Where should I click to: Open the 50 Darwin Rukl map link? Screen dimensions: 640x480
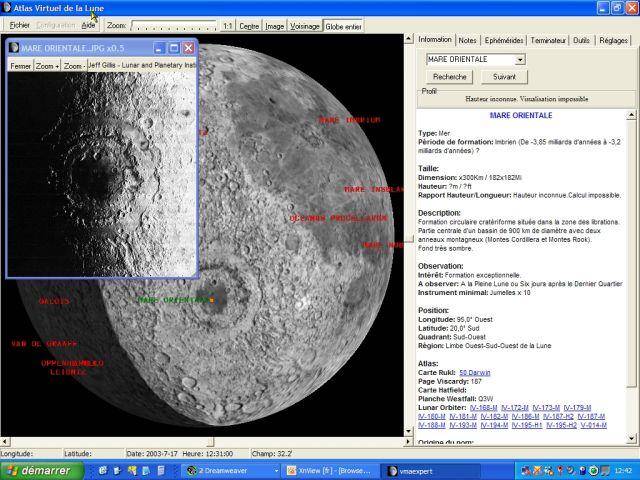pyautogui.click(x=474, y=373)
